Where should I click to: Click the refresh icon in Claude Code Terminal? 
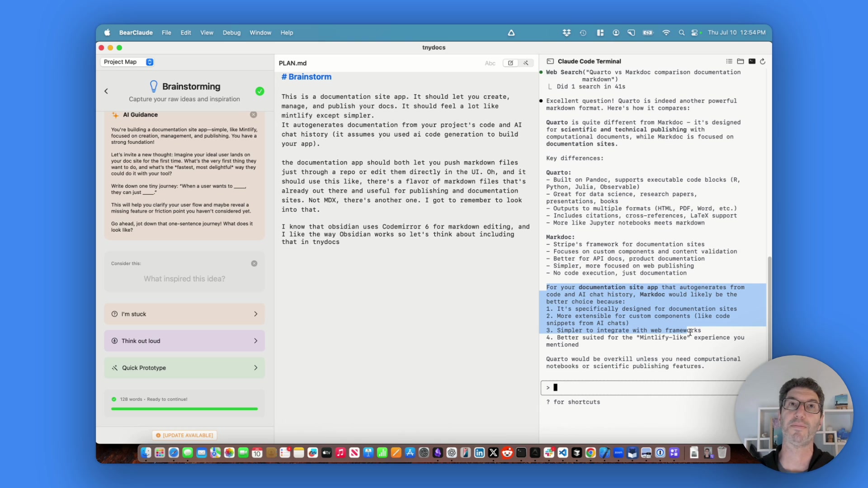pyautogui.click(x=763, y=61)
